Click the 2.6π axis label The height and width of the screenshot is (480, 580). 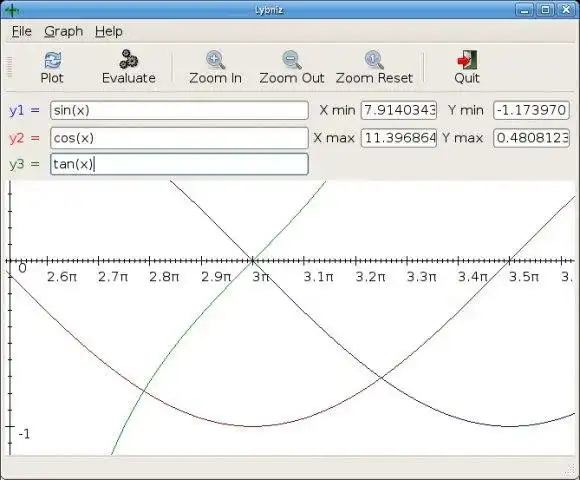coord(62,277)
